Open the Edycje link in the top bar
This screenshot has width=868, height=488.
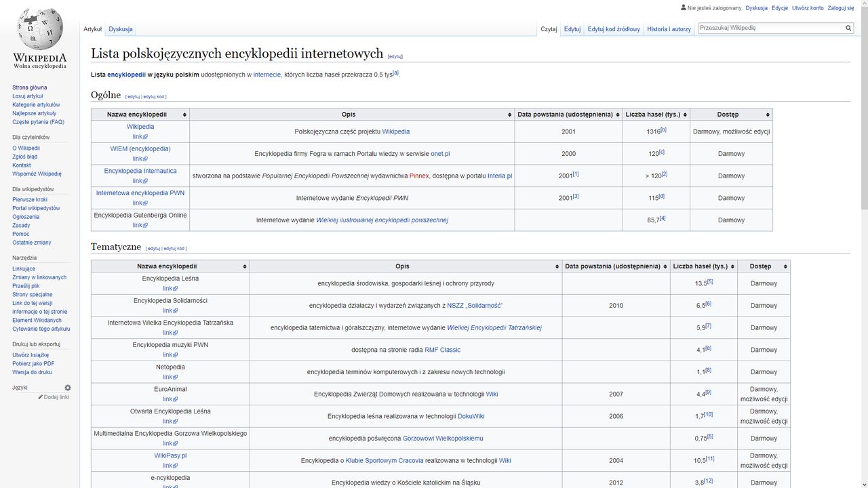(780, 8)
